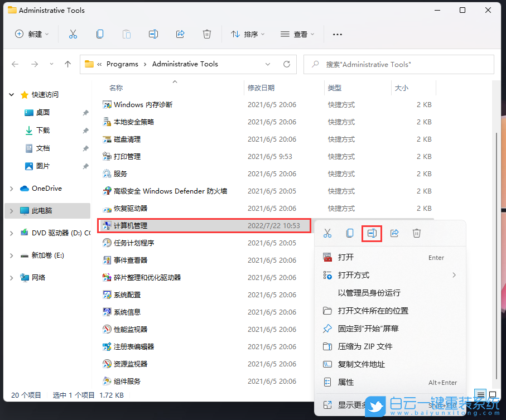Share the selected item using toolbar share icon
506x420 pixels.
tap(180, 34)
